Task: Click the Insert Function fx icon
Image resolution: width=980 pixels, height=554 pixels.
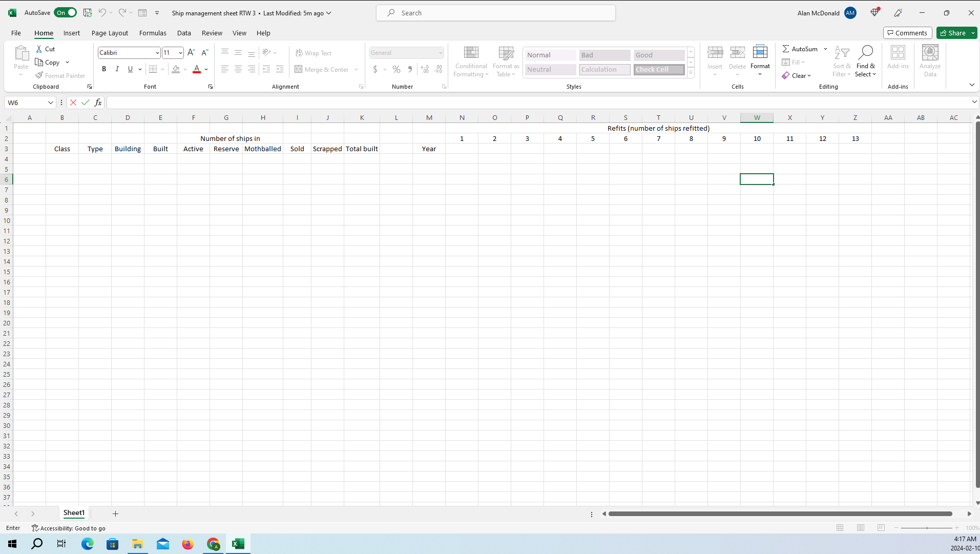Action: 98,102
